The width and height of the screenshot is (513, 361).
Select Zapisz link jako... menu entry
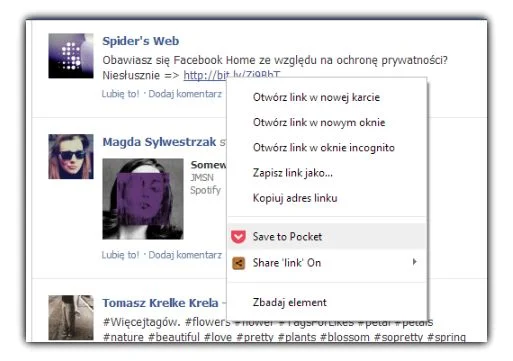[327, 173]
